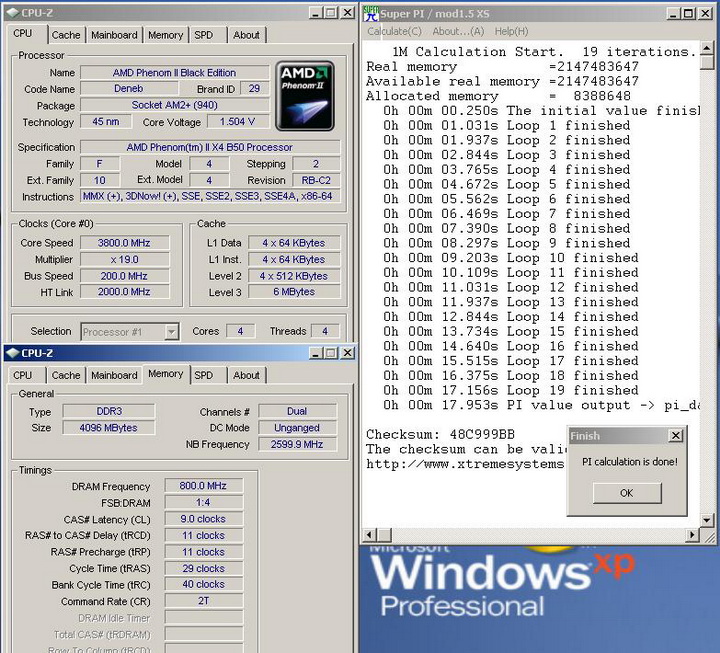Click the Package value Socket AM2+ (940)
720x653 pixels.
[174, 105]
